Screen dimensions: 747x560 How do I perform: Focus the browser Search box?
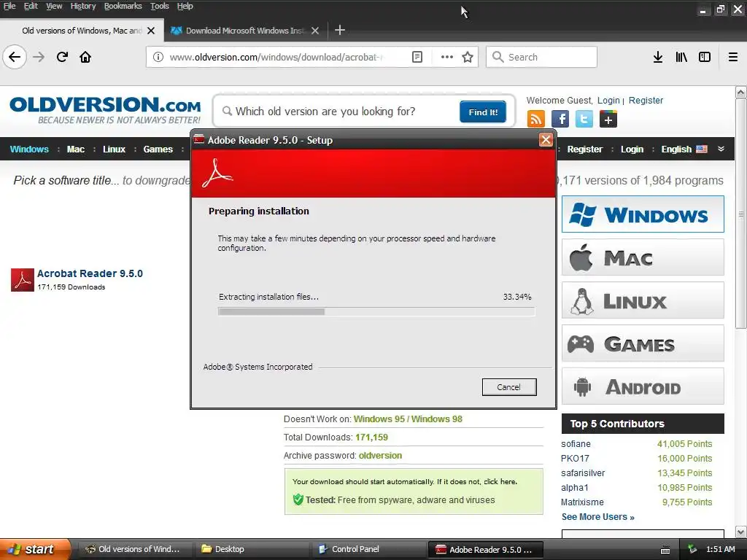coord(541,57)
